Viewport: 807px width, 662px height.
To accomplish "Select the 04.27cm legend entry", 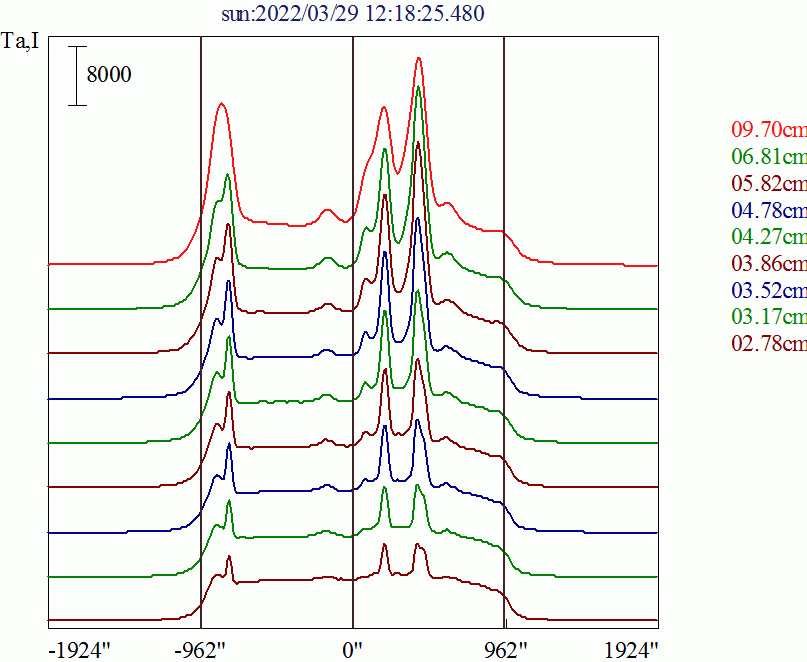I will coord(769,236).
